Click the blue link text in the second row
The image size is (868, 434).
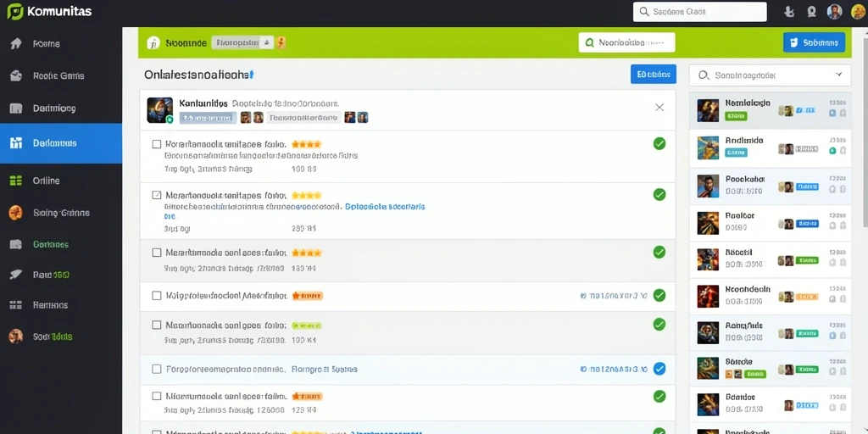pos(385,207)
